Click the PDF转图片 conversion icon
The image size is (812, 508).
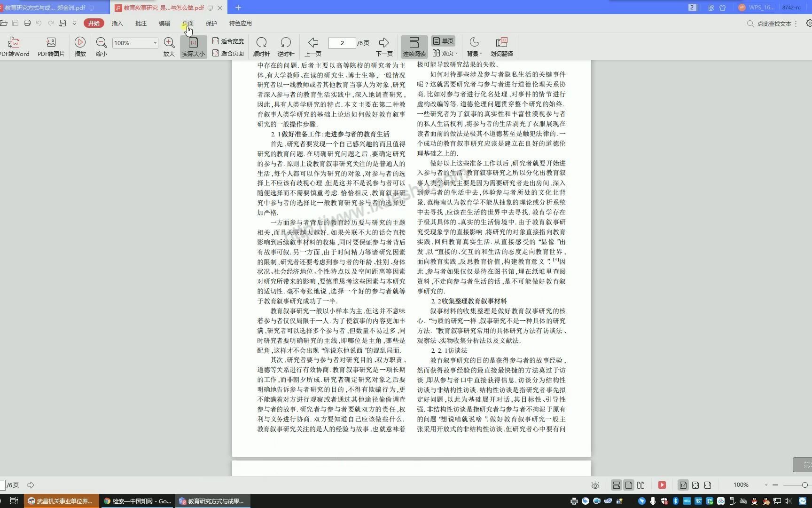(x=51, y=47)
